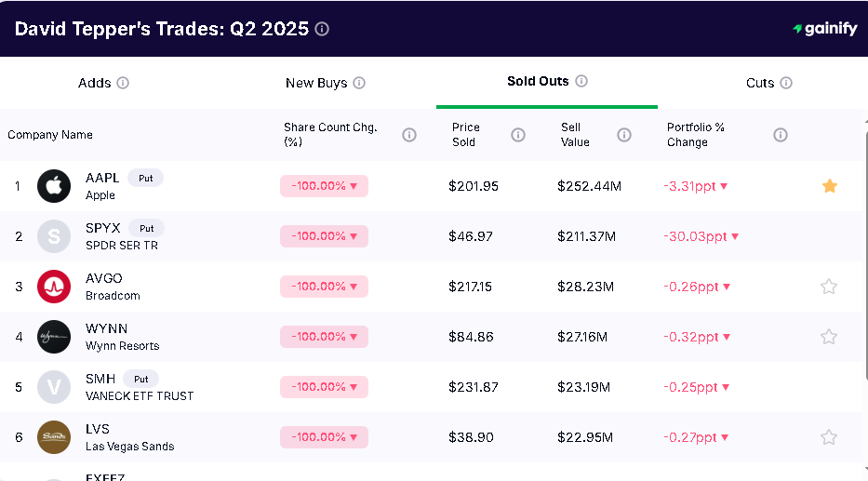Click the info icon beside the page title
The image size is (868, 481).
[x=322, y=29]
